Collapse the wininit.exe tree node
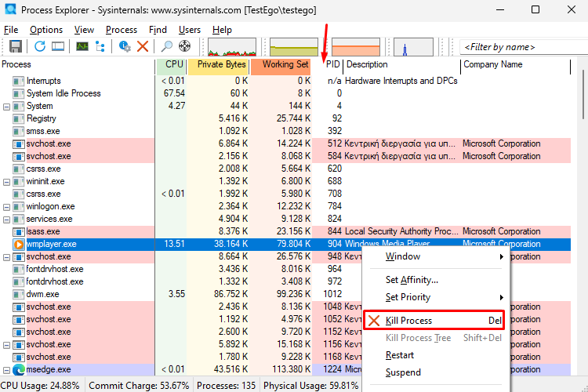Viewport: 588px width, 392px height. [6, 182]
